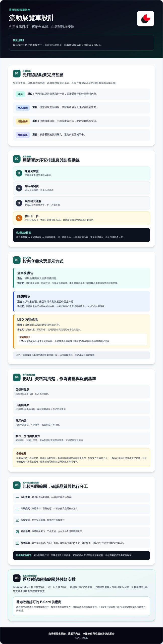Click the label 香港活動規劃指南
The height and width of the screenshot is (644, 163).
coord(20,10)
